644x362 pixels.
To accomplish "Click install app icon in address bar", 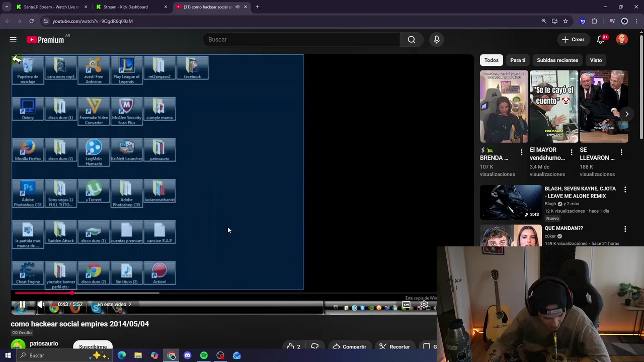I will 554,21.
